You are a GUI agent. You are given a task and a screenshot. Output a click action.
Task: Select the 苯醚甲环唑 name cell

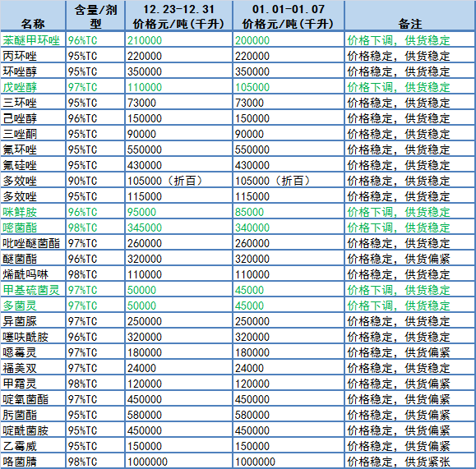click(33, 40)
